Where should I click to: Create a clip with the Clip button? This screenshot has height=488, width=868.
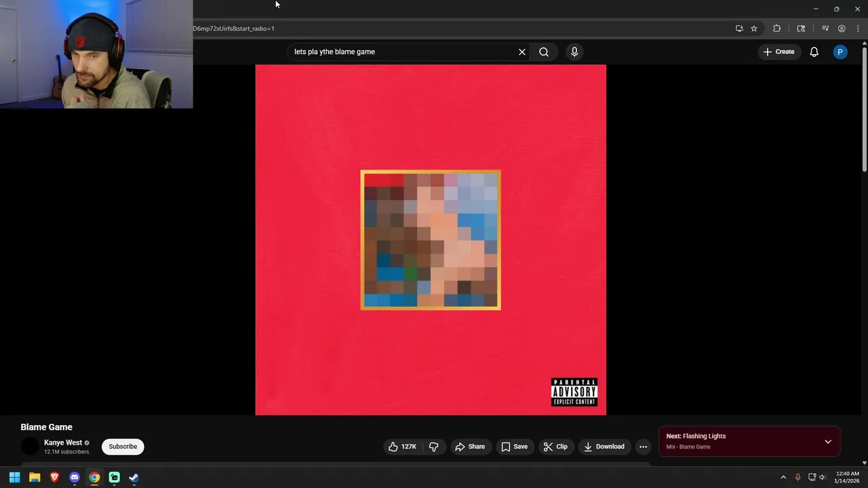tap(555, 447)
